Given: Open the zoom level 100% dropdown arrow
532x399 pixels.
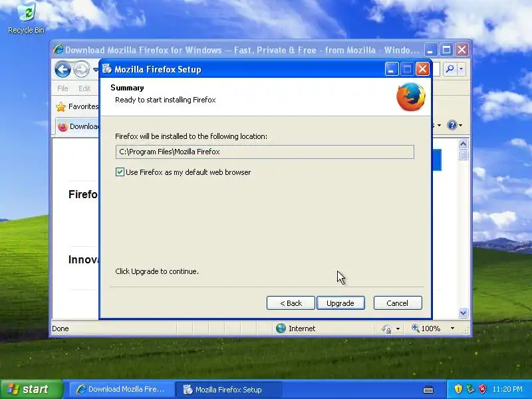Looking at the screenshot, I should (x=452, y=329).
